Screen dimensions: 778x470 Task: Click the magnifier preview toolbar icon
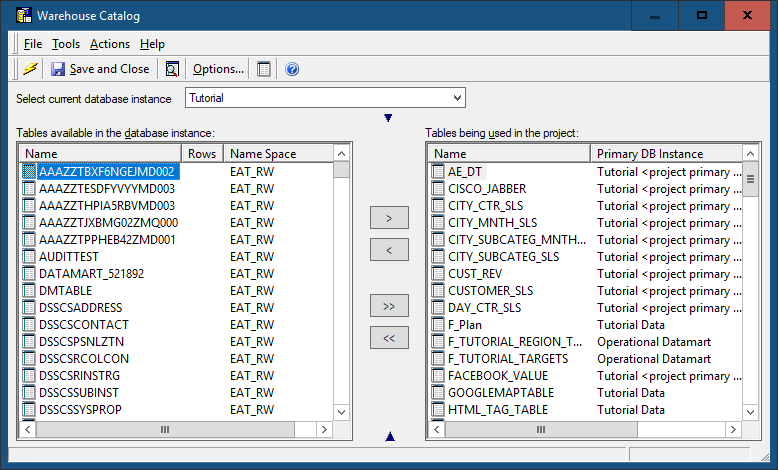pyautogui.click(x=172, y=69)
